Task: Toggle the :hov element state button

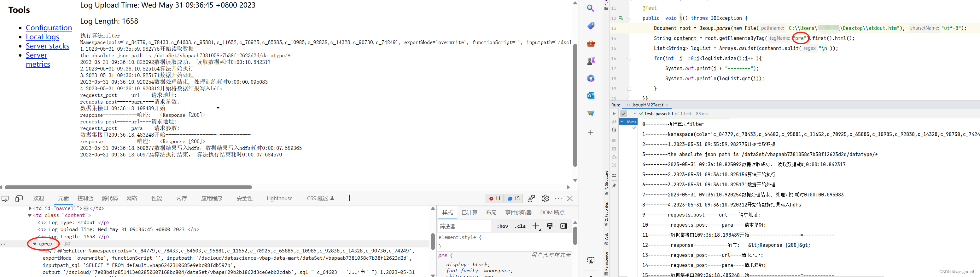Action: [x=503, y=226]
